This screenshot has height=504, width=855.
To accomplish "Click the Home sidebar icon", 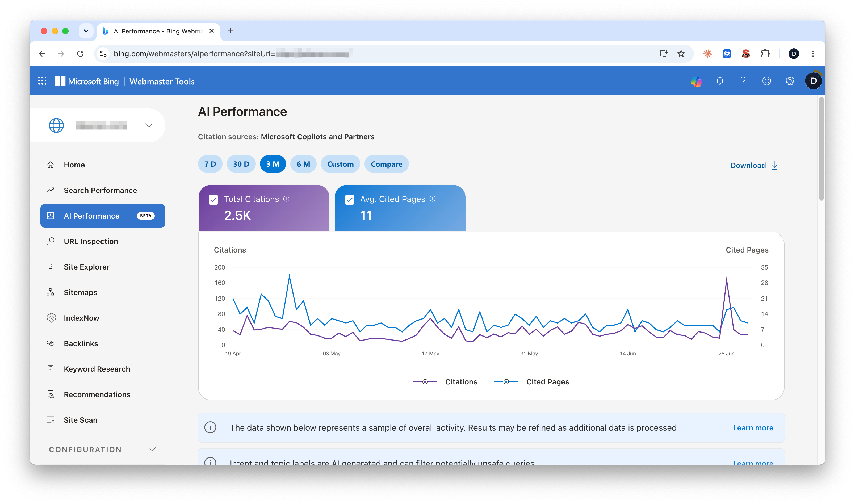I will (51, 165).
